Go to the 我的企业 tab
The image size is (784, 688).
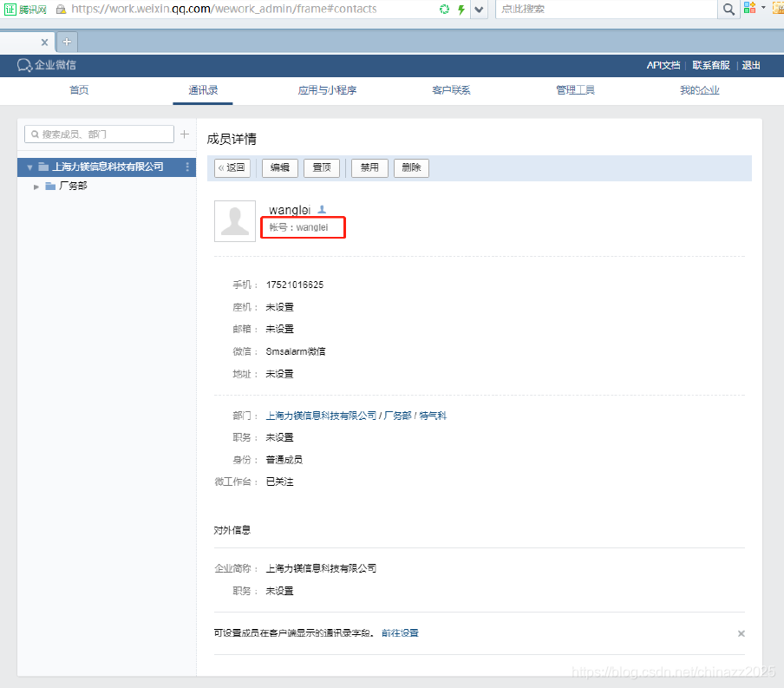click(x=699, y=90)
